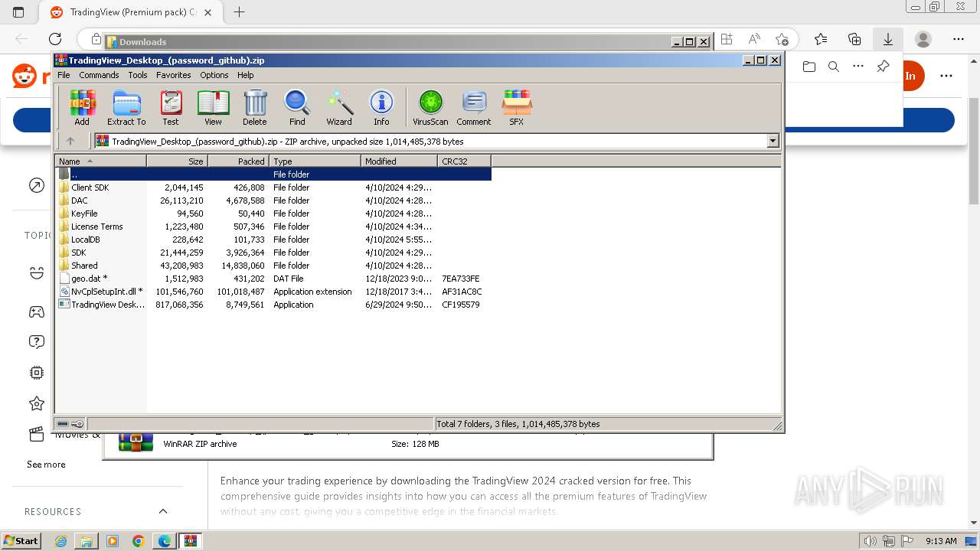Open Edge settings and more menu
980x551 pixels.
pyautogui.click(x=959, y=39)
